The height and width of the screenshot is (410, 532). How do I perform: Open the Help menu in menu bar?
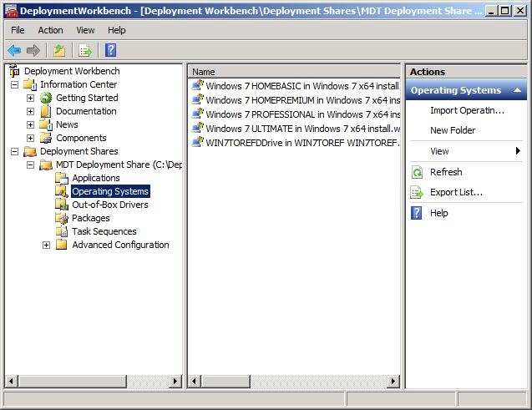click(x=117, y=30)
